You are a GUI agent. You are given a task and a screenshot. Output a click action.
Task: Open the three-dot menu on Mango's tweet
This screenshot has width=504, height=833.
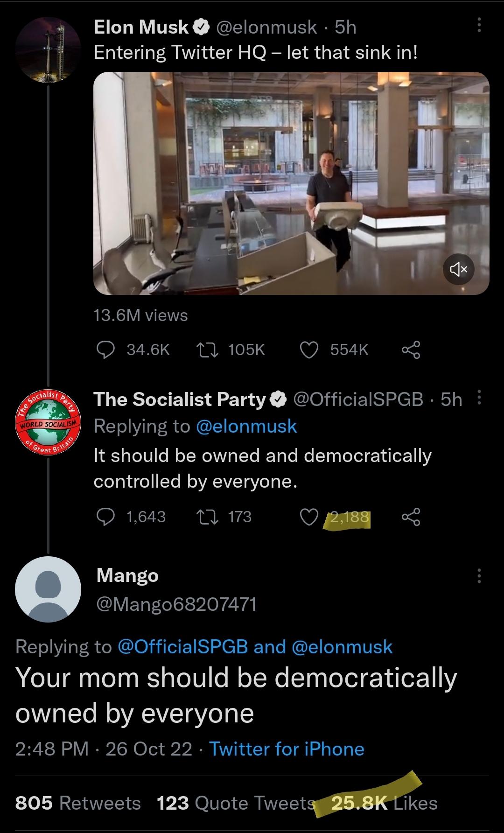click(x=479, y=576)
